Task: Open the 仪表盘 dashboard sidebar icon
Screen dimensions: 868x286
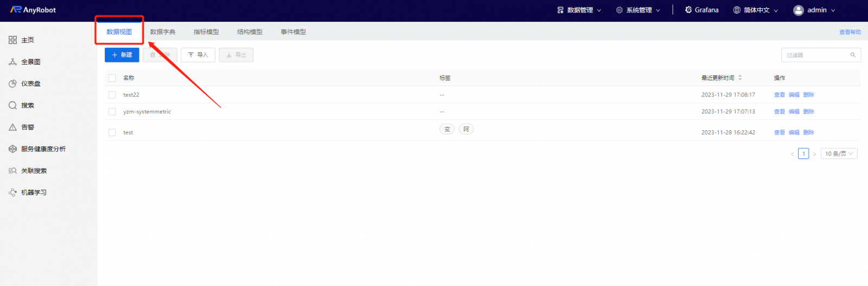Action: [x=12, y=84]
